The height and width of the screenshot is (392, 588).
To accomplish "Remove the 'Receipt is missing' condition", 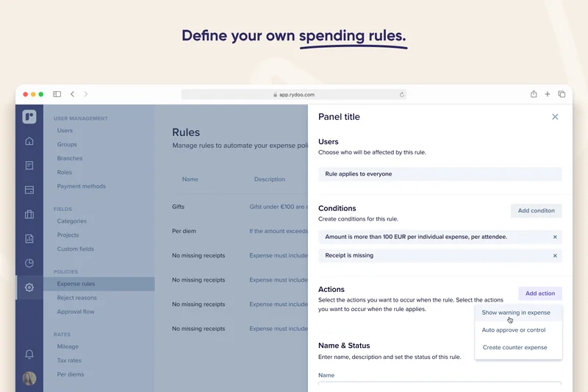I will [x=555, y=255].
